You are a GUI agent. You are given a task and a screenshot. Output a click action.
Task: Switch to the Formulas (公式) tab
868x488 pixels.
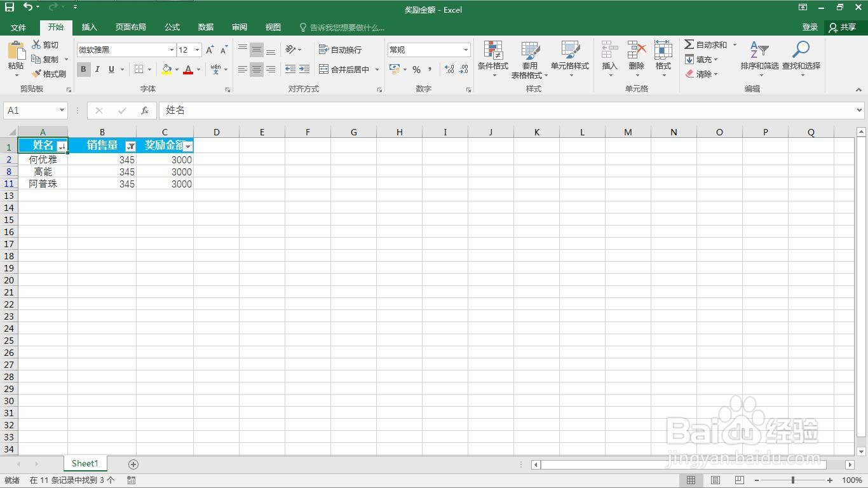(172, 27)
